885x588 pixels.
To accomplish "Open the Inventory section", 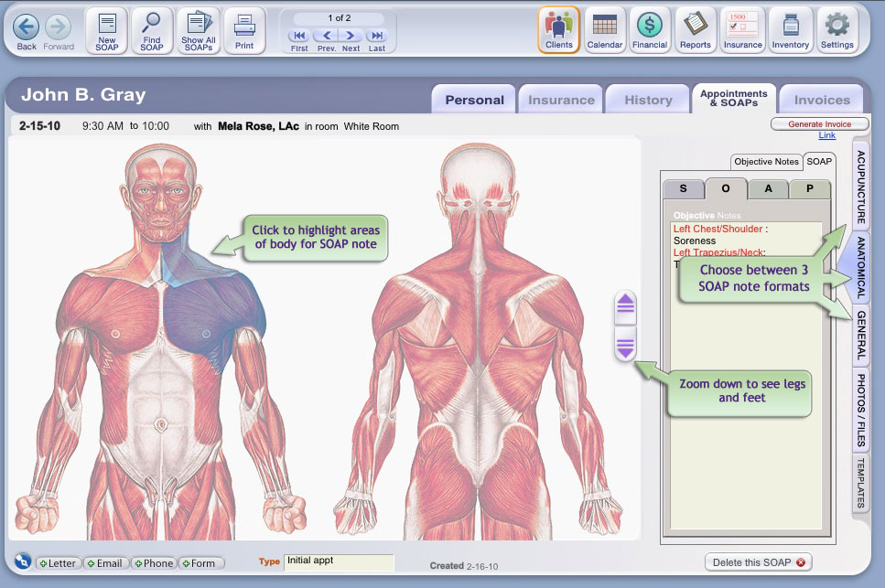I will point(790,30).
